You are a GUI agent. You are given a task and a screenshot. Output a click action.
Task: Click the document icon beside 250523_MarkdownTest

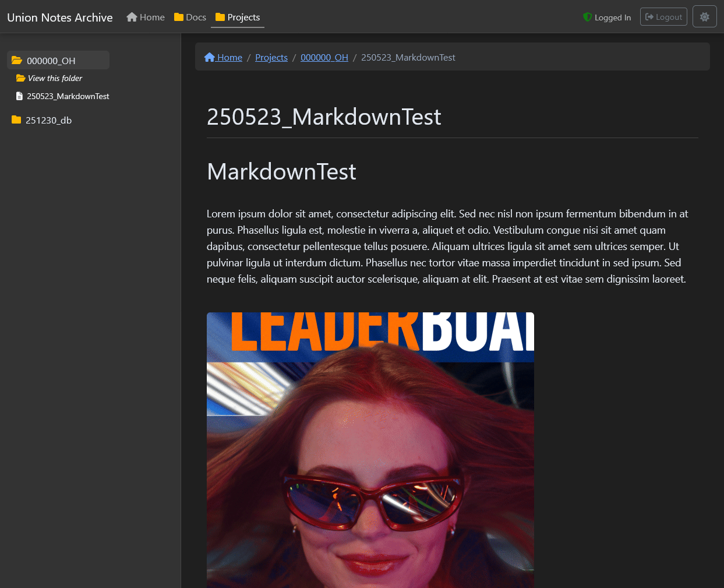(19, 96)
